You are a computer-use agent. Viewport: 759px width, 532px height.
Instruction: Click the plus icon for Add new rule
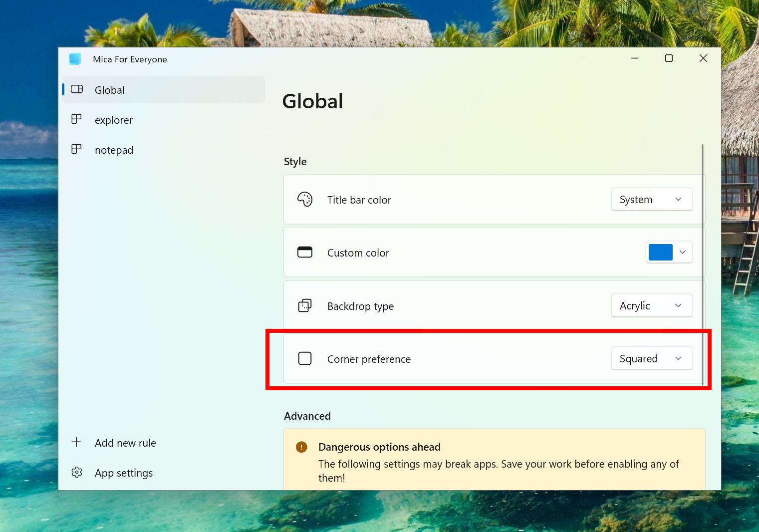click(76, 442)
